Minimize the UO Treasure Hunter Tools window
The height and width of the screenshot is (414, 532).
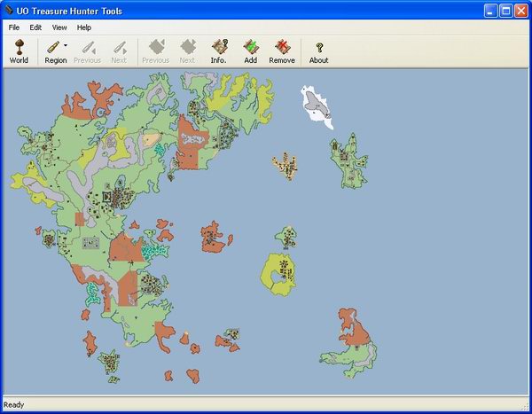(x=490, y=11)
